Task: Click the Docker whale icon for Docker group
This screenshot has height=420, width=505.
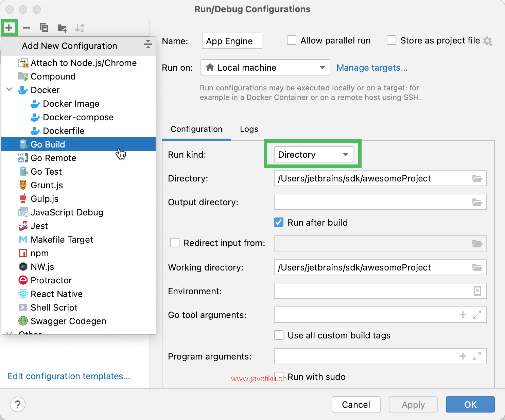Action: tap(23, 90)
